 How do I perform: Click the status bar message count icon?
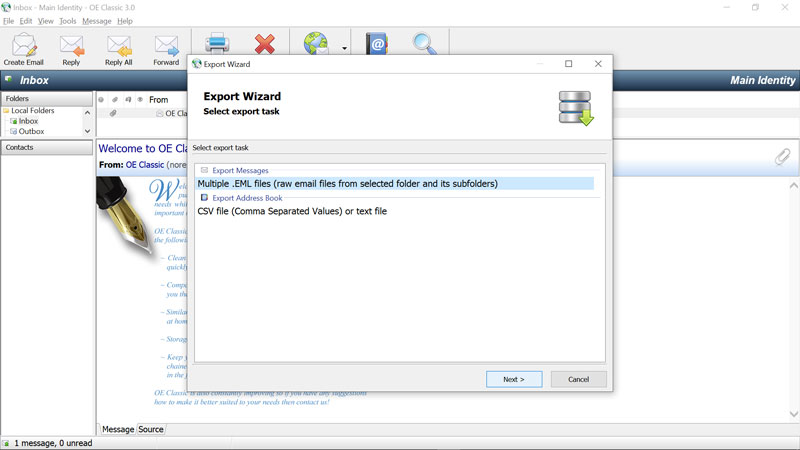click(6, 443)
